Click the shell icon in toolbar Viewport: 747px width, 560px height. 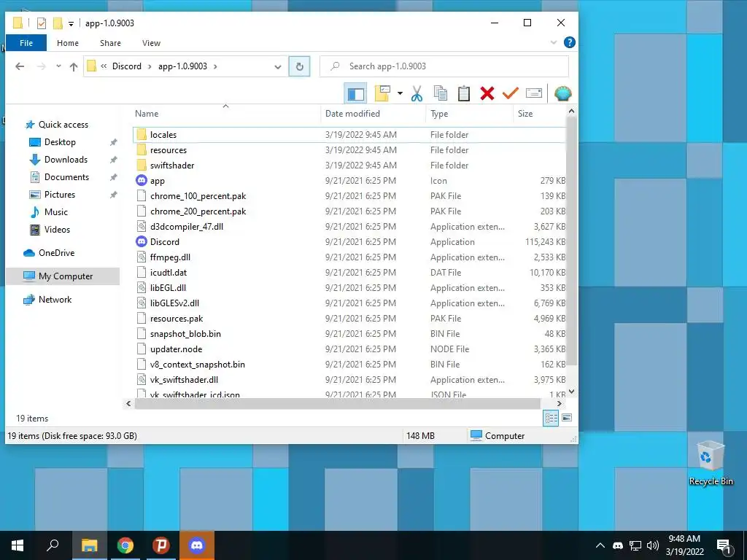(562, 93)
